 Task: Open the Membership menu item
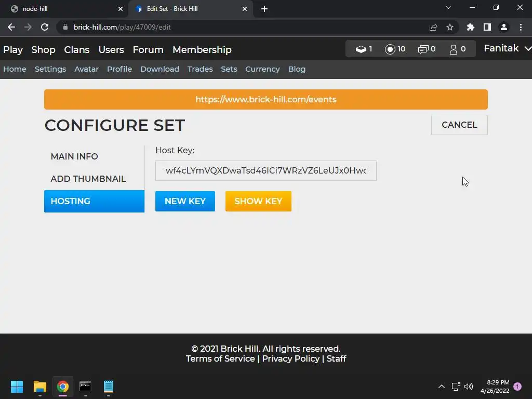(202, 50)
